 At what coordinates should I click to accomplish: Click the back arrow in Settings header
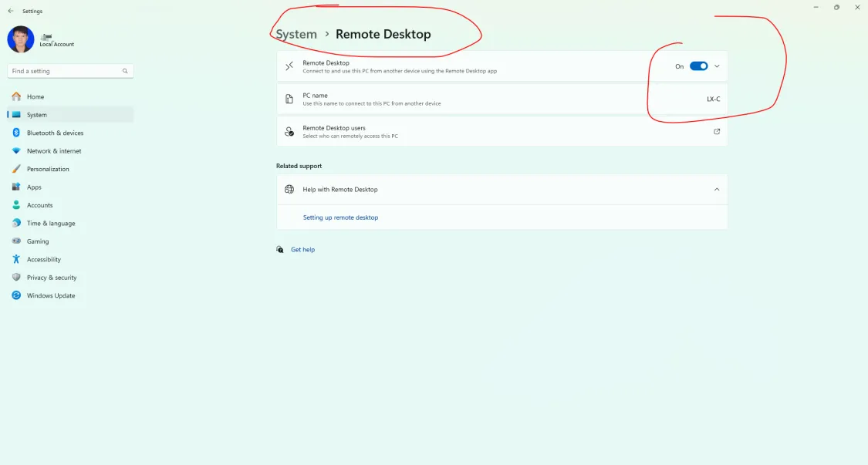click(11, 11)
